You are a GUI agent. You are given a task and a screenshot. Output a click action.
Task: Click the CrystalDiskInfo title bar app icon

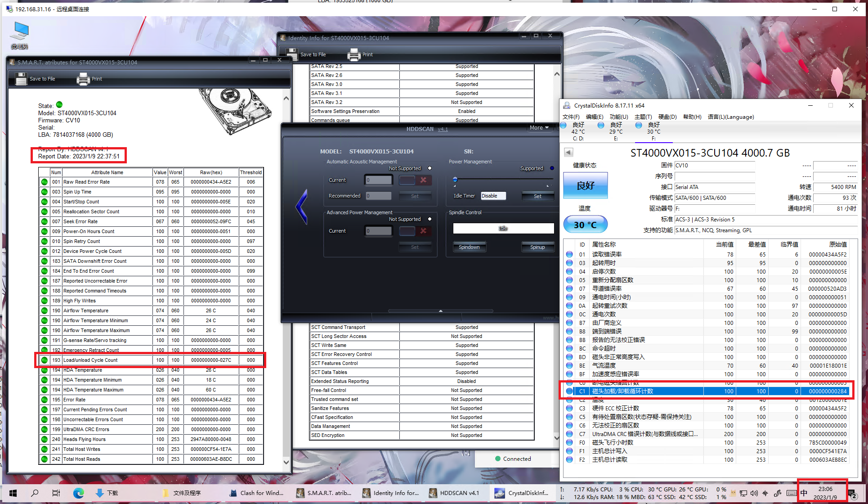tap(566, 105)
